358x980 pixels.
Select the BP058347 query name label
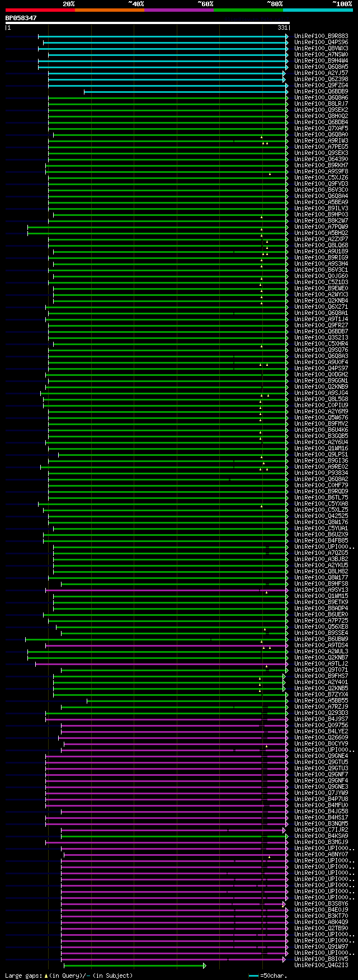[x=21, y=18]
